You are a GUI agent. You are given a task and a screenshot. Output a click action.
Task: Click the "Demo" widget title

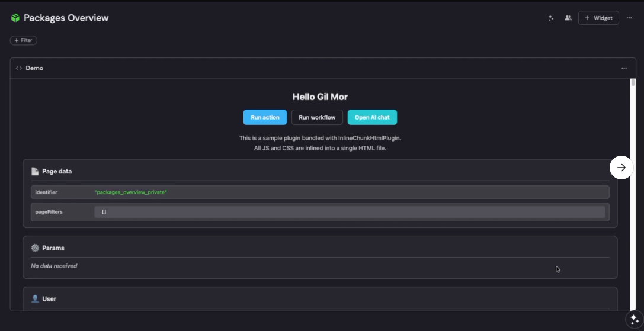tap(34, 68)
